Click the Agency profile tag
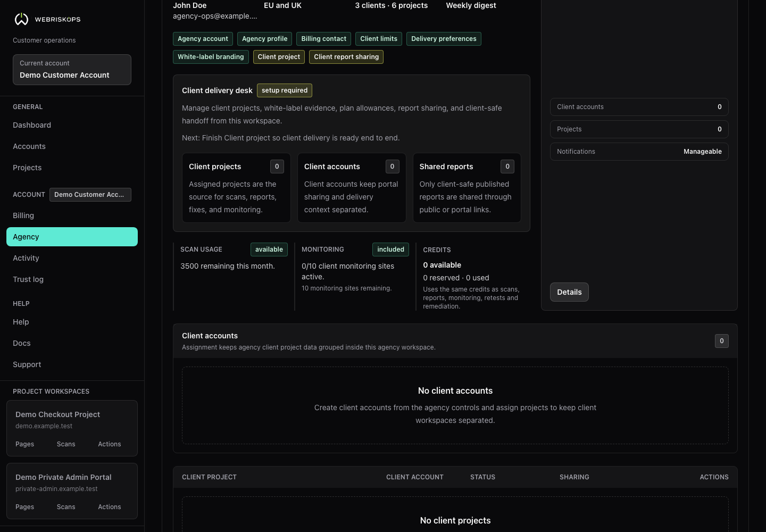This screenshot has height=532, width=766. click(x=265, y=39)
